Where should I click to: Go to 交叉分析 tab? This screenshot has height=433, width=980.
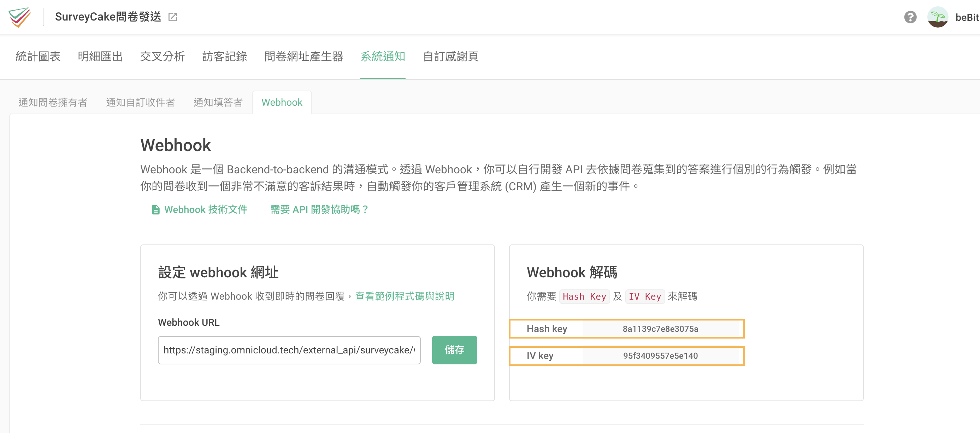(163, 56)
